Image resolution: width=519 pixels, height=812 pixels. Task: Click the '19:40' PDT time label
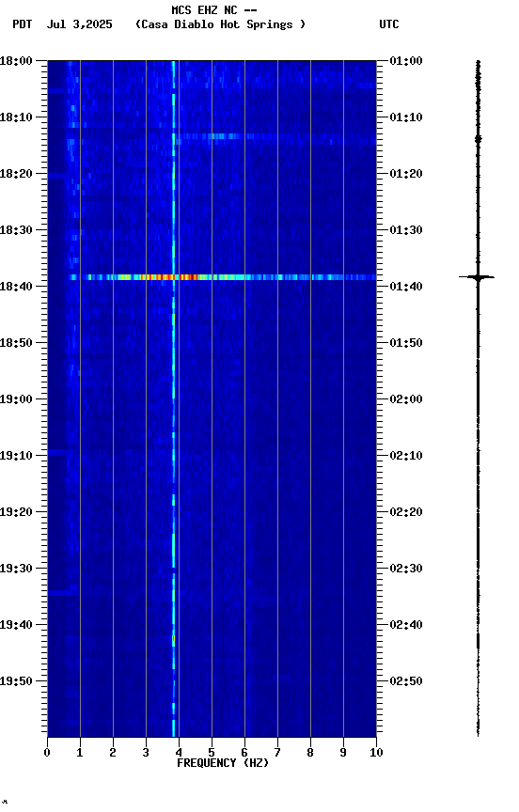point(16,625)
